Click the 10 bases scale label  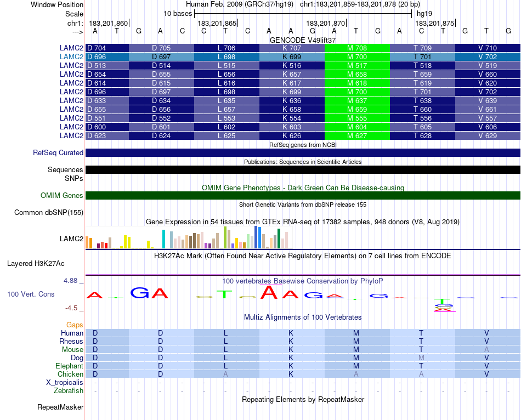pos(178,14)
